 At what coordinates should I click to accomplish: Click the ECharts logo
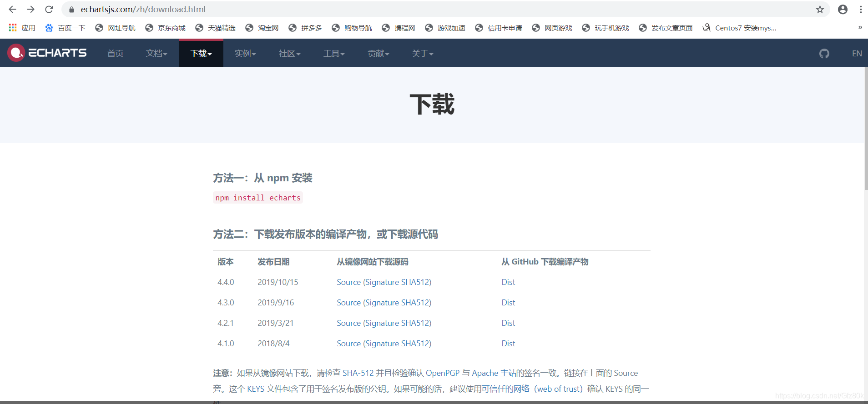coord(47,53)
